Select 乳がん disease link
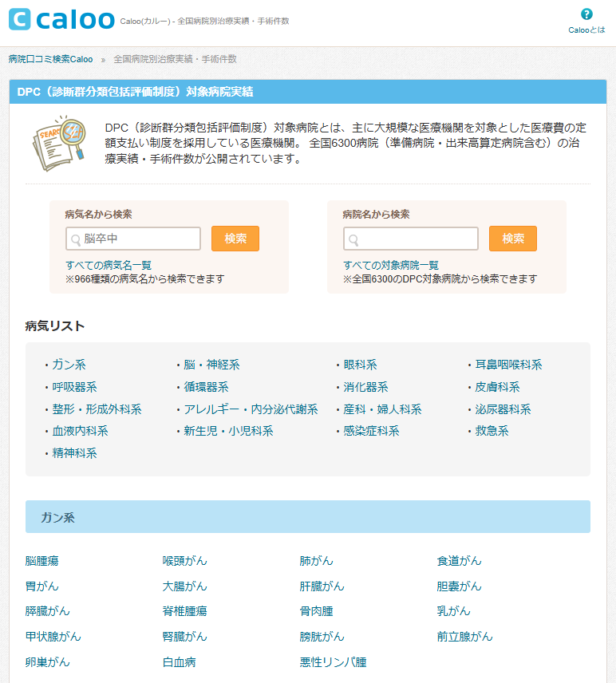Viewport: 616px width, 683px height. pyautogui.click(x=454, y=611)
